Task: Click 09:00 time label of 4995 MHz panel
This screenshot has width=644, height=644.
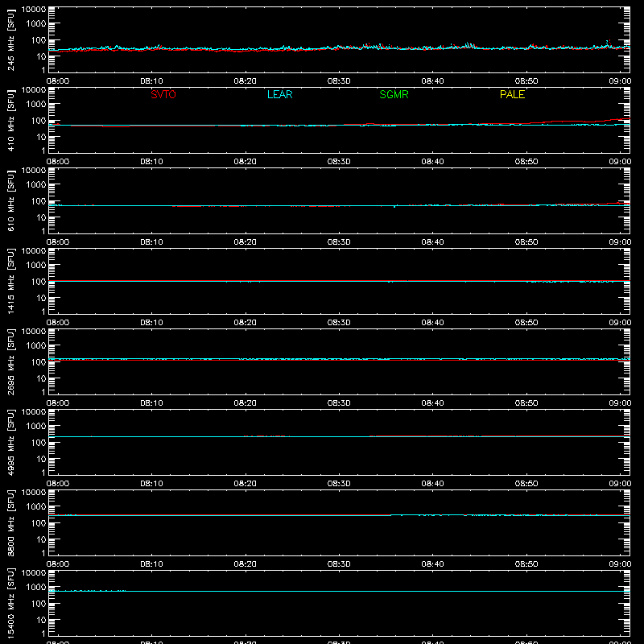Action: coord(620,484)
